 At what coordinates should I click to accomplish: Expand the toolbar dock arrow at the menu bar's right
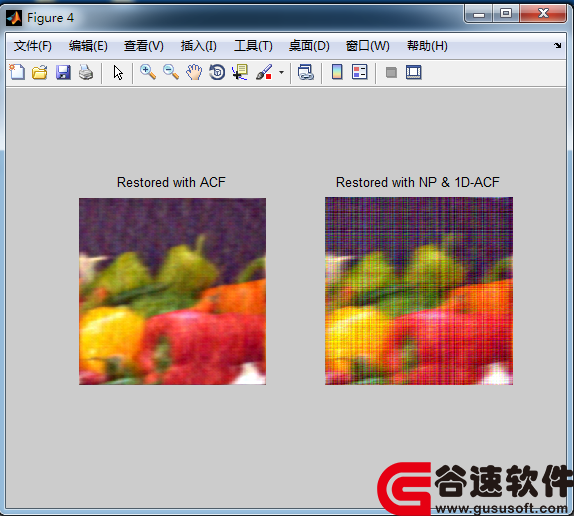tap(558, 45)
